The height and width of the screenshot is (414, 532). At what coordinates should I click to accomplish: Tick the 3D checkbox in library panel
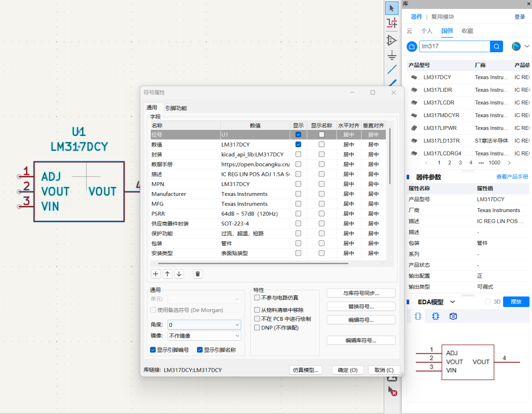coord(488,302)
